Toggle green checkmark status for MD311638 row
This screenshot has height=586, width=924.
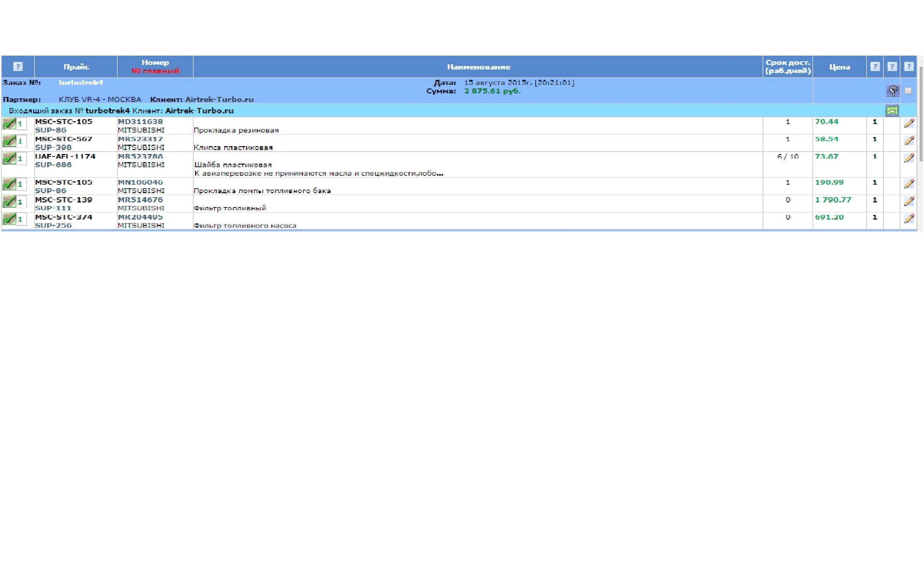point(9,124)
